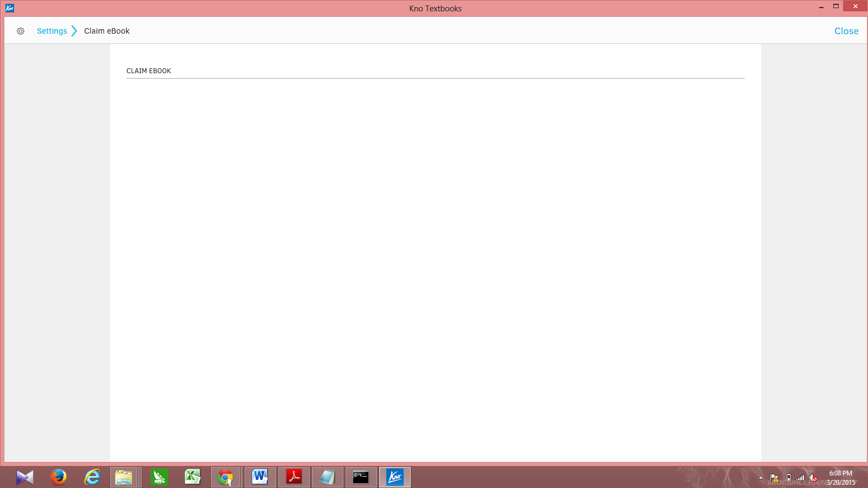This screenshot has width=868, height=488.
Task: Open Internet Explorer from the taskbar
Action: [92, 477]
